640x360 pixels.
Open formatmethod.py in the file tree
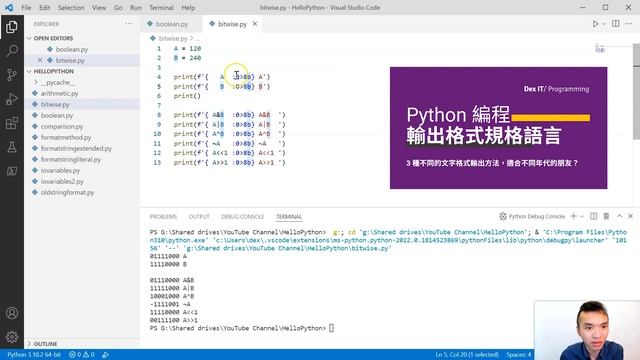coord(66,137)
